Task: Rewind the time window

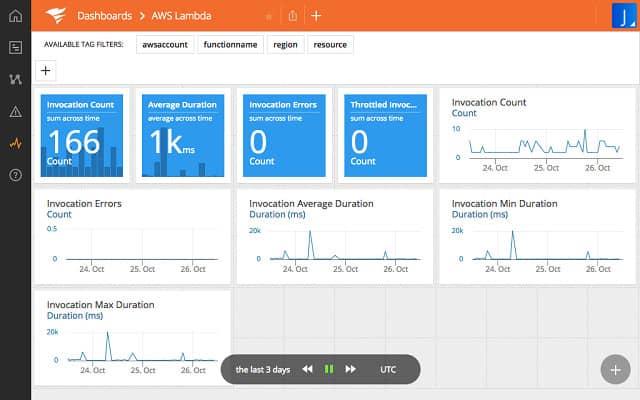Action: click(307, 369)
